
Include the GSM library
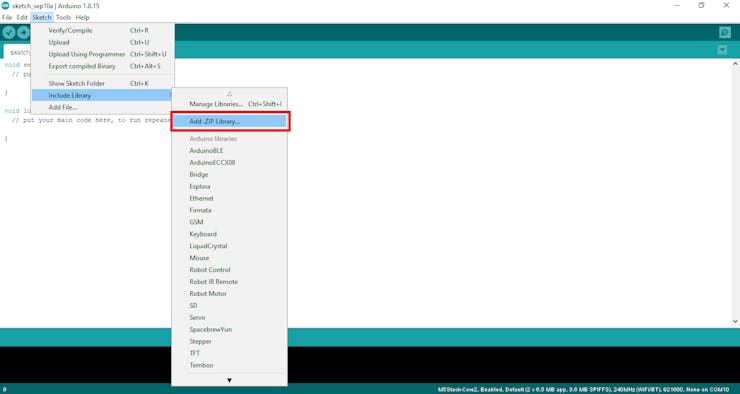[x=229, y=222]
